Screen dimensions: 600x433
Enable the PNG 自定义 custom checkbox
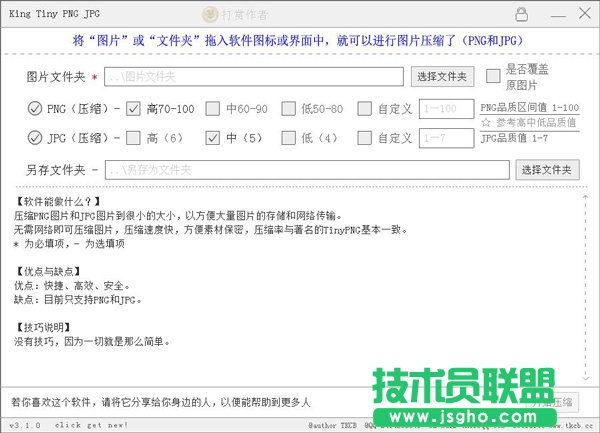click(365, 109)
